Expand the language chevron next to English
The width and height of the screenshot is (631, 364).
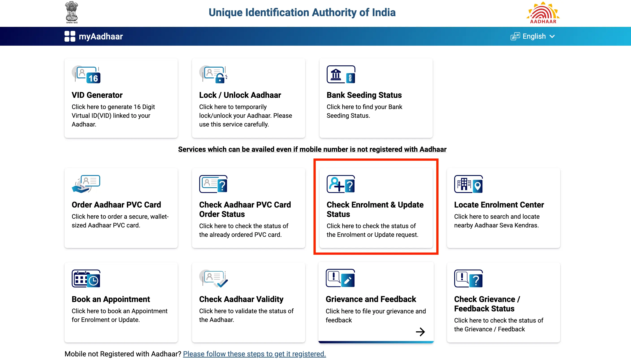pos(552,36)
